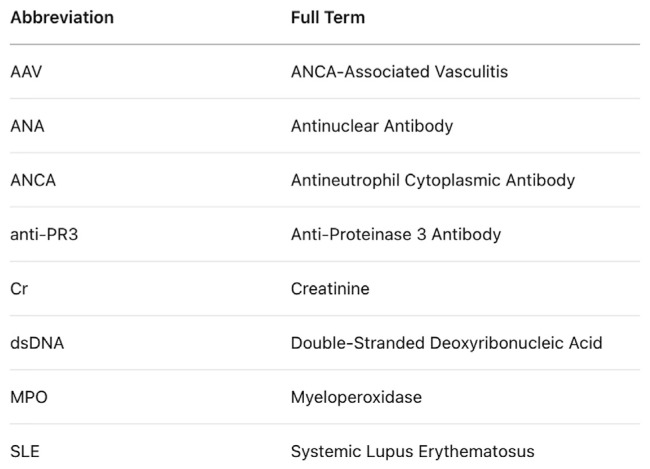
Task: Click the Full Term column header
Action: (x=327, y=18)
